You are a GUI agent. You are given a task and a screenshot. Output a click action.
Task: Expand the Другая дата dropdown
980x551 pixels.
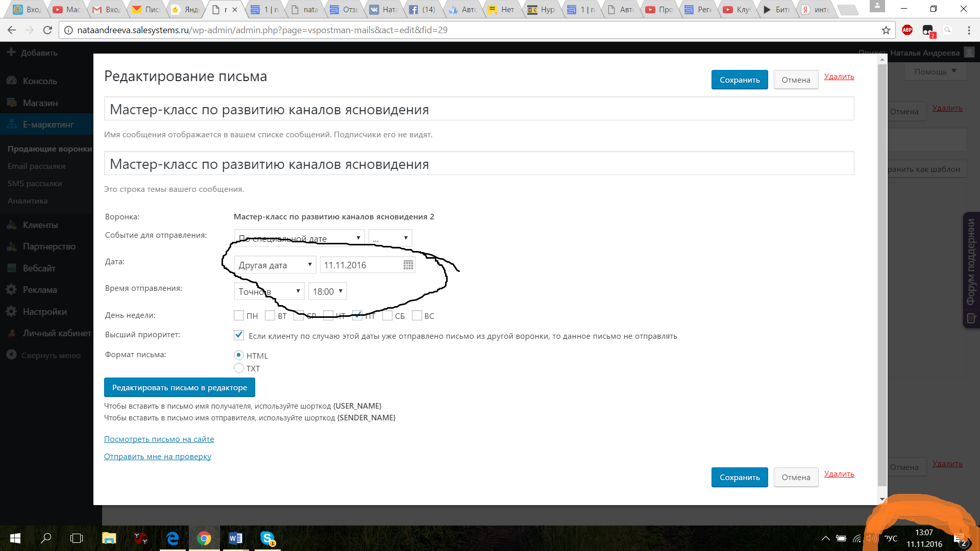(x=275, y=265)
